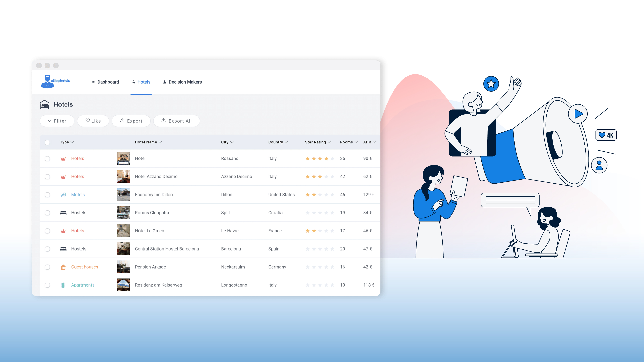644x362 pixels.
Task: Check the Hotel Azzano Decimo row checkbox
Action: (x=47, y=177)
